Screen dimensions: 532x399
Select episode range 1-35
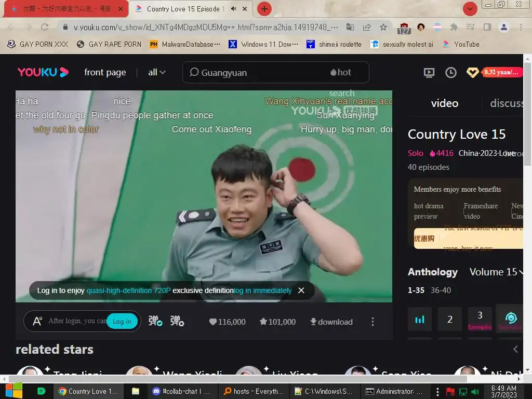click(x=416, y=290)
